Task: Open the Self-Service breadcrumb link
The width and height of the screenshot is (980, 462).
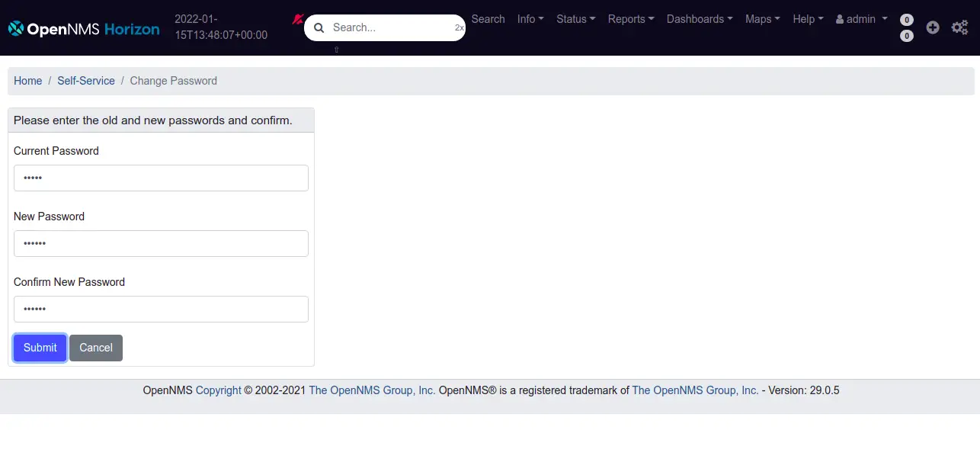Action: pyautogui.click(x=86, y=81)
